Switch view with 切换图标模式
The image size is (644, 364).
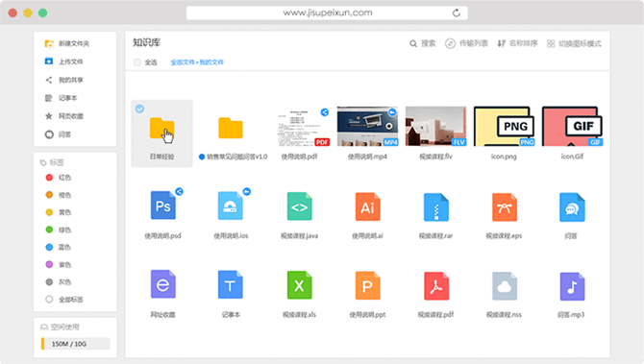[x=574, y=43]
